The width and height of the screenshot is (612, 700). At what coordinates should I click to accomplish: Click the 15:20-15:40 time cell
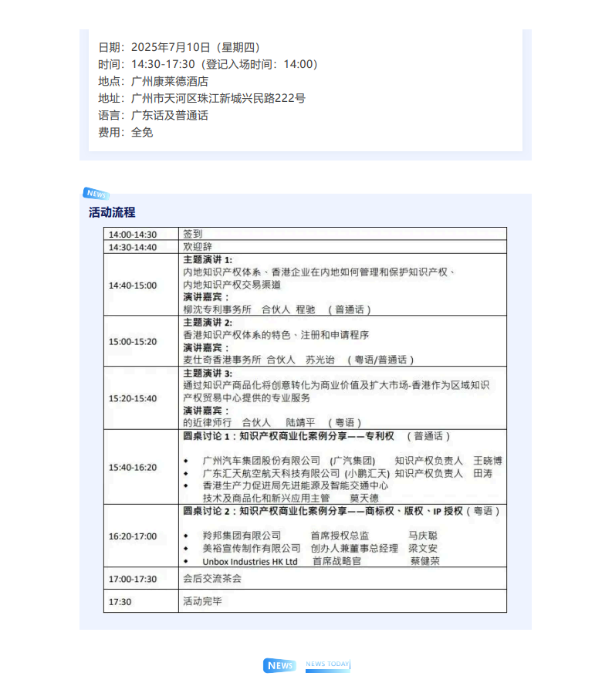tap(141, 398)
